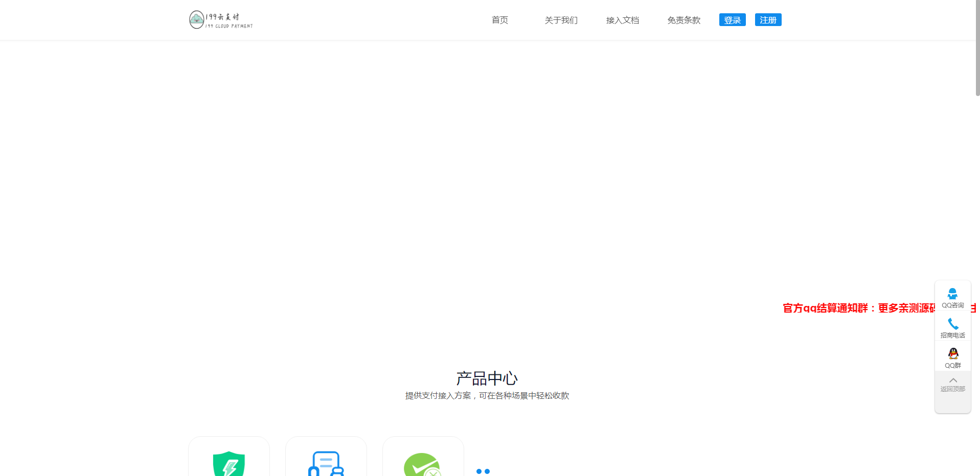The image size is (980, 476).
Task: Click the blue document product icon
Action: coord(326,464)
